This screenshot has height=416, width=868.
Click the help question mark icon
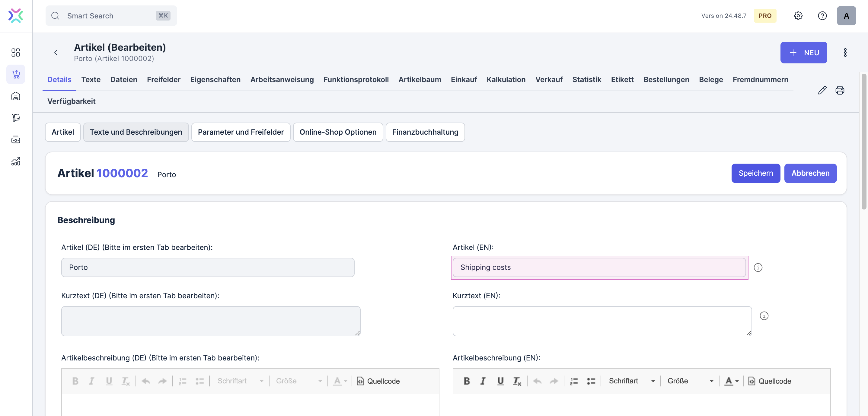pyautogui.click(x=822, y=16)
